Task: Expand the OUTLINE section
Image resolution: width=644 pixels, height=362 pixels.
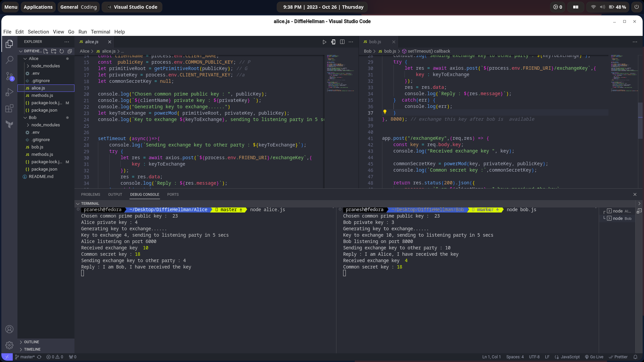Action: click(32, 342)
